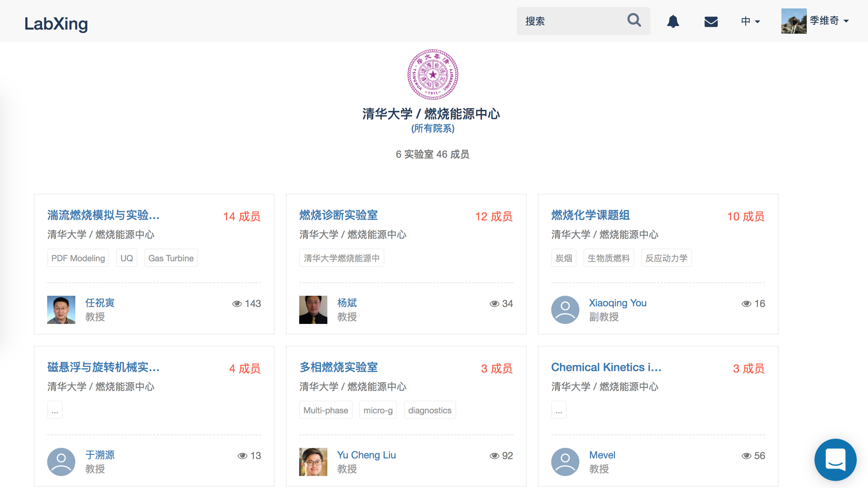Click the (所有院系) link
The height and width of the screenshot is (488, 868).
click(433, 129)
